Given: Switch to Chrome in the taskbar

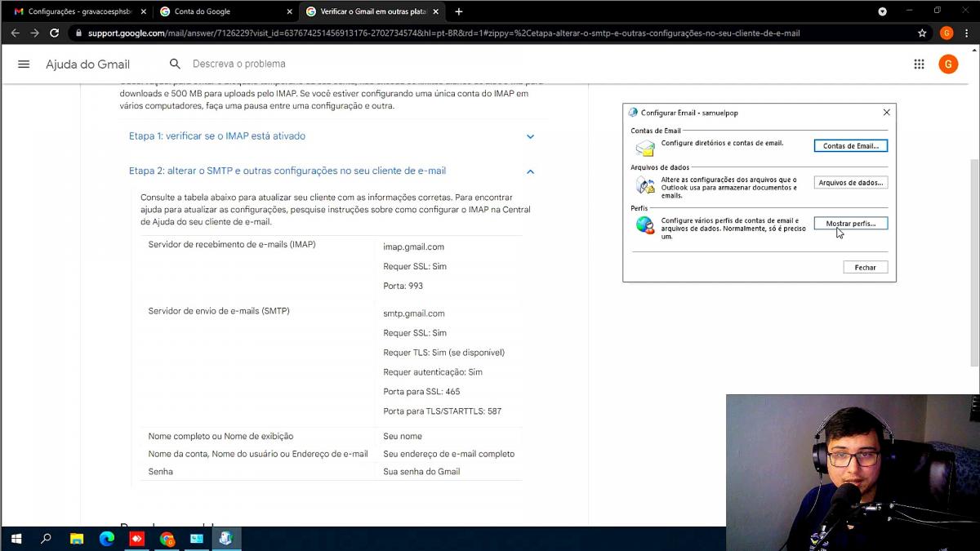Looking at the screenshot, I should click(x=167, y=539).
